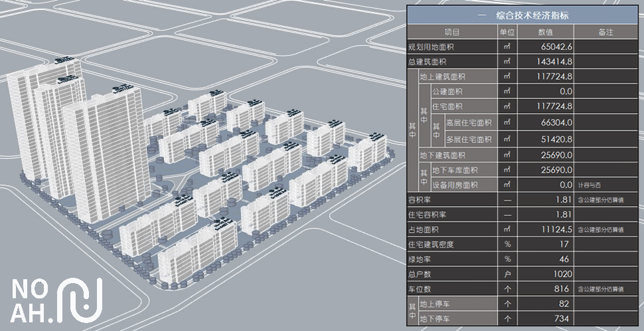Select the 单位 column header
644x331 pixels.
click(x=507, y=32)
